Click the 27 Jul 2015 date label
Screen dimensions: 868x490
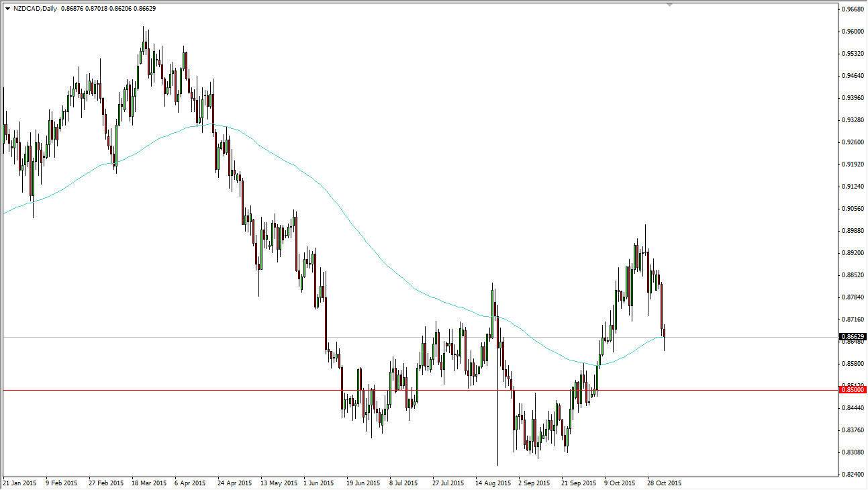tap(448, 483)
